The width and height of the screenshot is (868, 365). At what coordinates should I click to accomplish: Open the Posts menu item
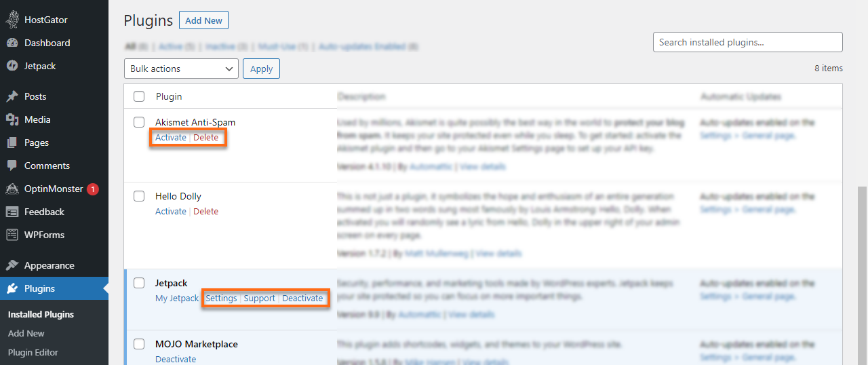35,96
